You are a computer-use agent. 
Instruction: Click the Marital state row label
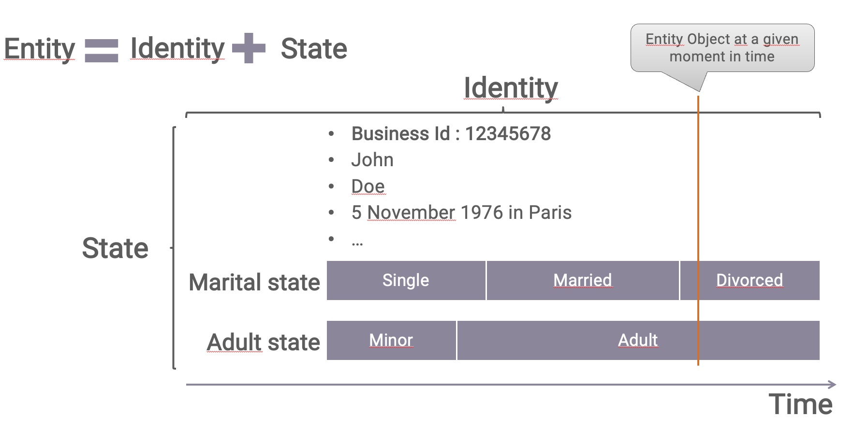coord(254,282)
